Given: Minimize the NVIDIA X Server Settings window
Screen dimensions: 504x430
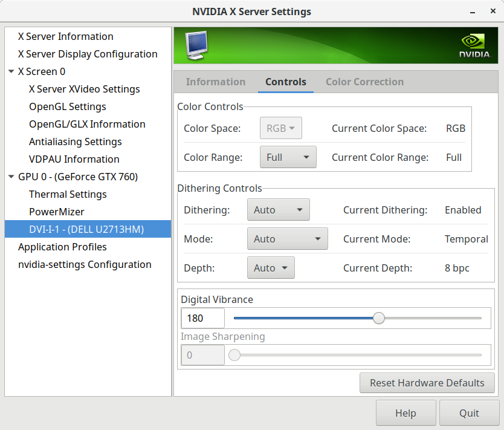Looking at the screenshot, I should pyautogui.click(x=472, y=12).
